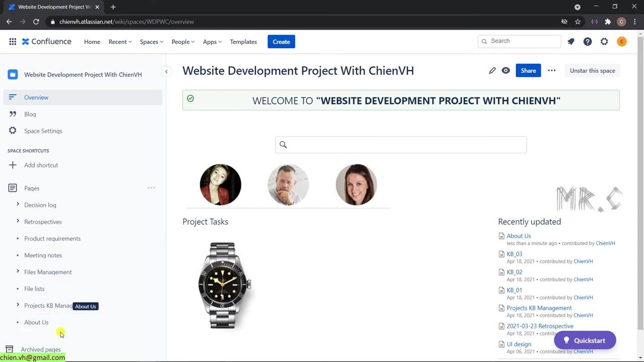Open Pages section more options dots
644x362 pixels.
coord(151,188)
